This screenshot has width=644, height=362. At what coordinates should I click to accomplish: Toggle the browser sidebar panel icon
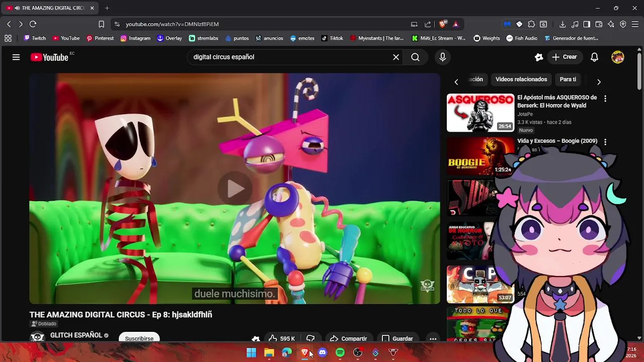point(587,24)
